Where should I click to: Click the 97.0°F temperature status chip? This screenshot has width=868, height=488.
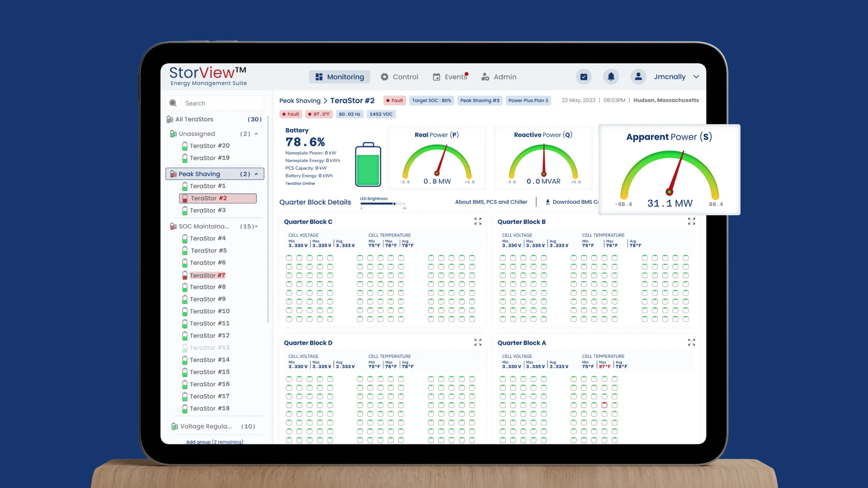tap(319, 114)
